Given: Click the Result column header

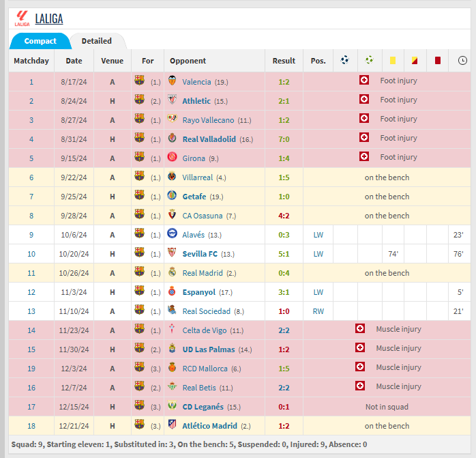Looking at the screenshot, I should [x=284, y=61].
